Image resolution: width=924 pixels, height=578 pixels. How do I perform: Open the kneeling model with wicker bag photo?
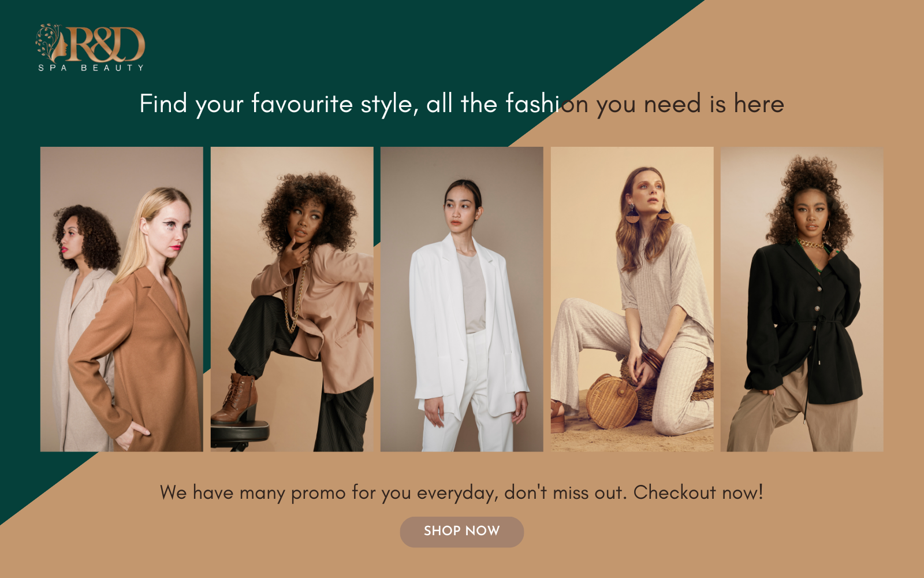(632, 299)
